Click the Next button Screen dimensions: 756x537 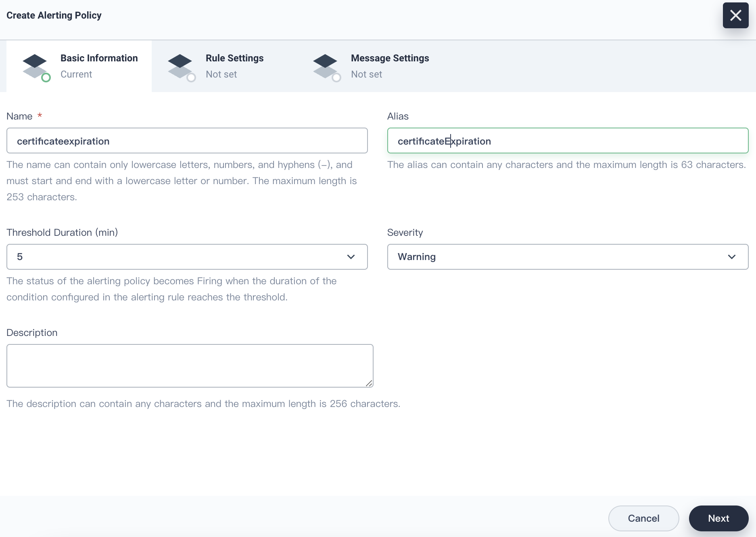pos(718,518)
